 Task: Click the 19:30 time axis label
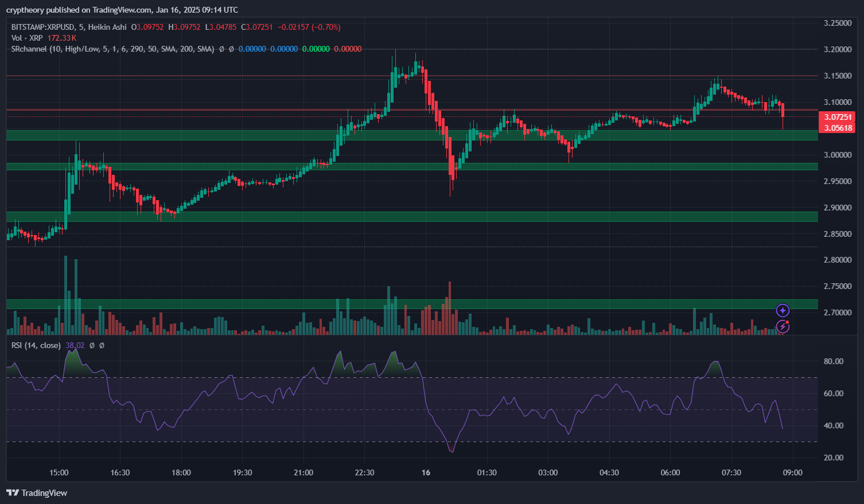pos(242,472)
